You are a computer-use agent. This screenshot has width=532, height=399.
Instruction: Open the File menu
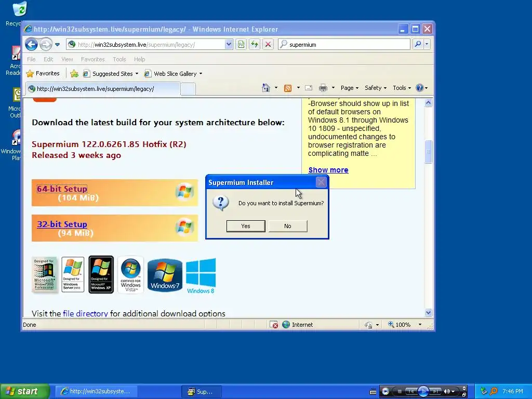tap(31, 59)
